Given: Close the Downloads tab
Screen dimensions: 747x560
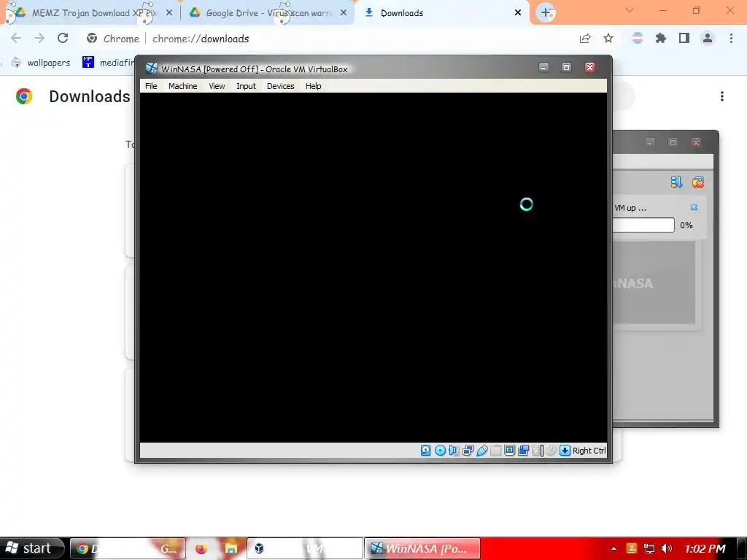Looking at the screenshot, I should click(518, 13).
